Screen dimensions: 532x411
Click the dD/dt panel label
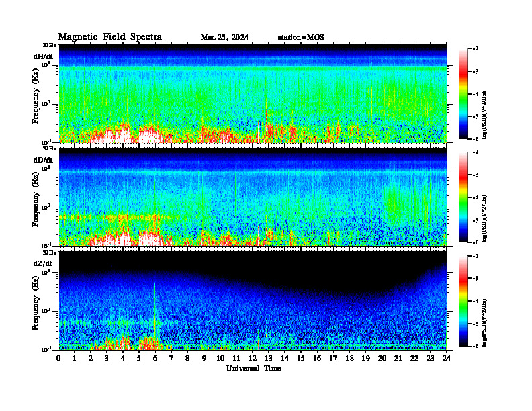pyautogui.click(x=43, y=160)
